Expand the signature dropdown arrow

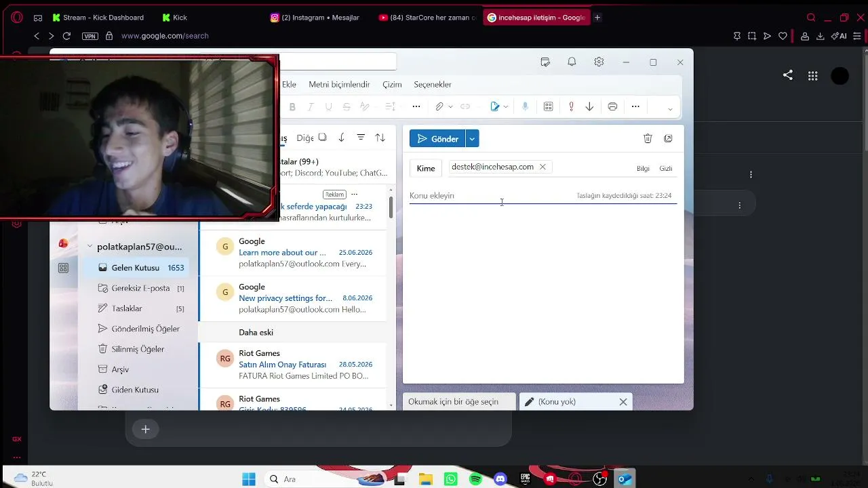pyautogui.click(x=506, y=107)
